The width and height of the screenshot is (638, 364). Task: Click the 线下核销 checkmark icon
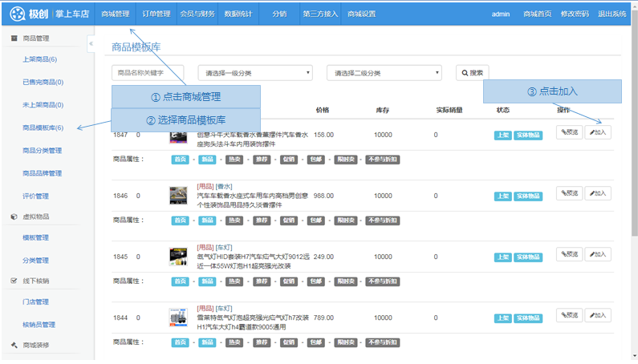[x=14, y=281]
